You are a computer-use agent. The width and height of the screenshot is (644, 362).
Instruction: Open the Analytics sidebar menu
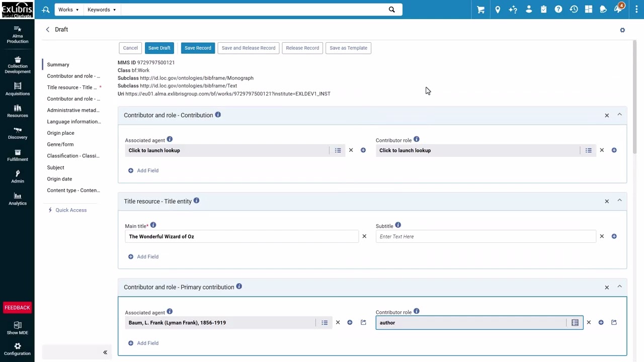pyautogui.click(x=18, y=199)
